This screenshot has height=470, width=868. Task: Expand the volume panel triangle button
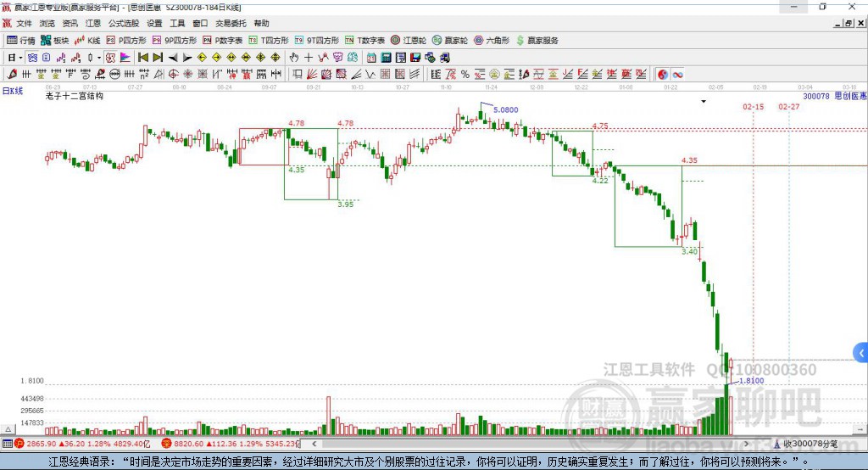point(8,429)
